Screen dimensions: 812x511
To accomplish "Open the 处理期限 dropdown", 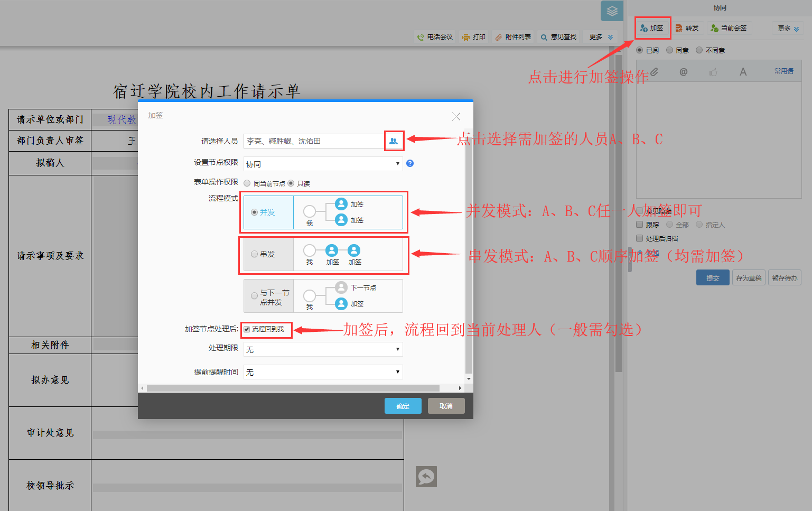I will pyautogui.click(x=323, y=349).
